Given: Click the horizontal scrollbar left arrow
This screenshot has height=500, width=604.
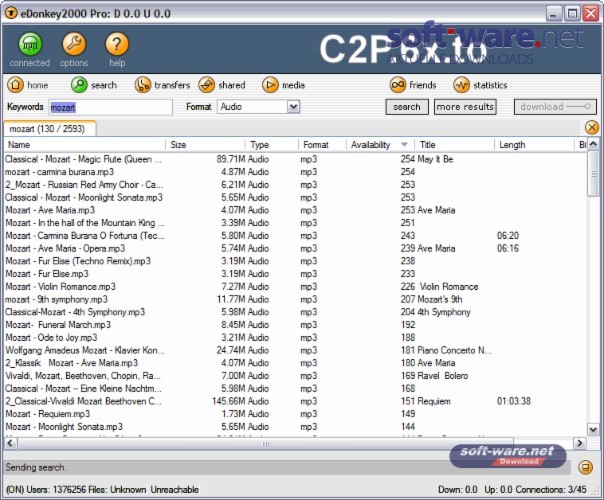Looking at the screenshot, I should pyautogui.click(x=10, y=443).
